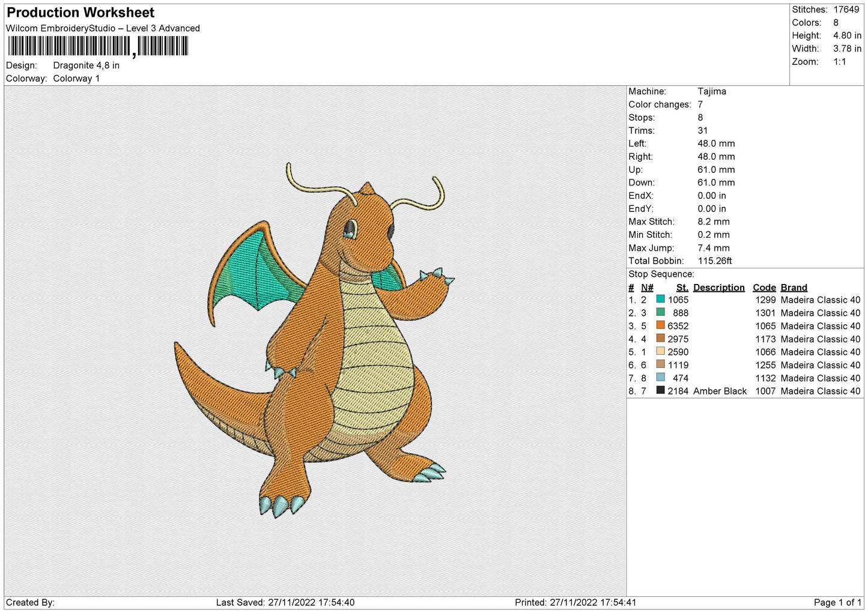
Task: Click the 'Brand' column header
Action: pyautogui.click(x=794, y=288)
